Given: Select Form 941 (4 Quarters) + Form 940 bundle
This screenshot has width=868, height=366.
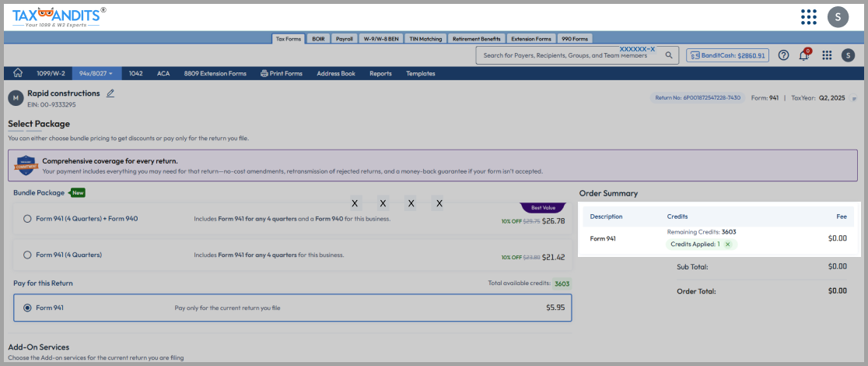Looking at the screenshot, I should (27, 219).
